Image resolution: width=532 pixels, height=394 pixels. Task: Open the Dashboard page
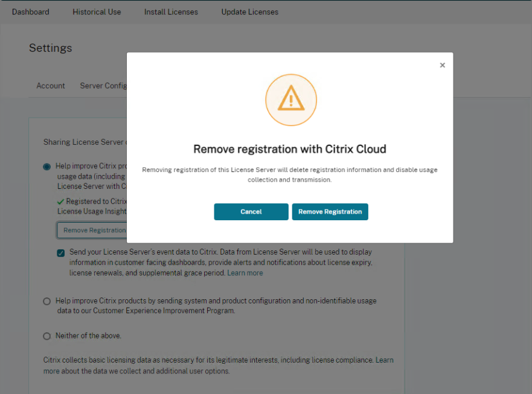tap(30, 11)
